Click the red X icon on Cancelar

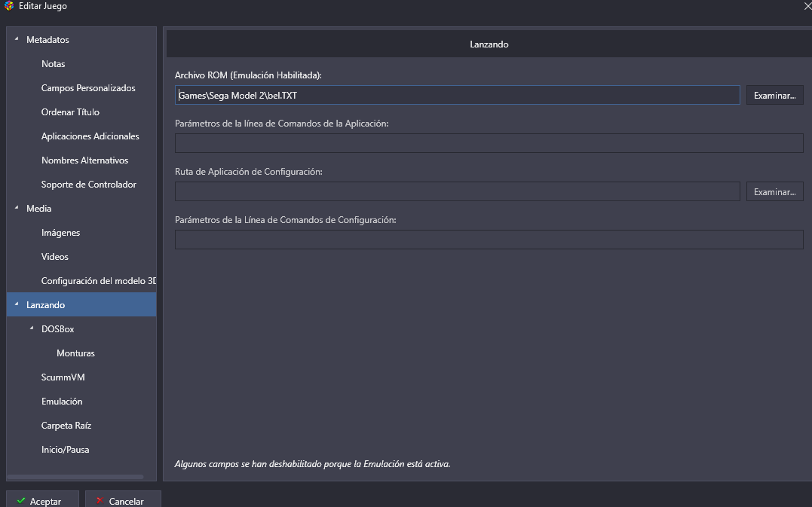coord(100,501)
